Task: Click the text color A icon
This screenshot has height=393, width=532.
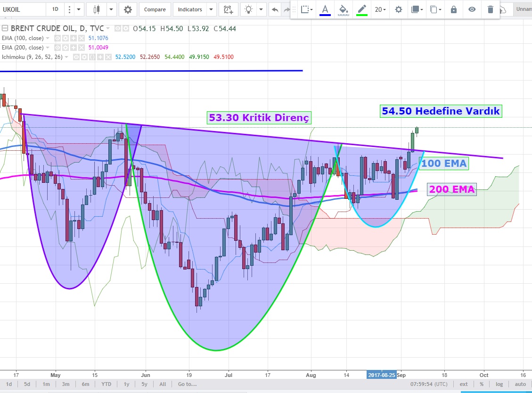Action: tap(325, 9)
